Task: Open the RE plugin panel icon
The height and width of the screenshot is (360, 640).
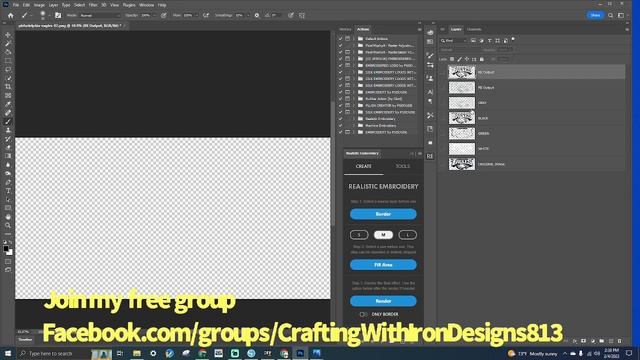Action: [x=430, y=156]
